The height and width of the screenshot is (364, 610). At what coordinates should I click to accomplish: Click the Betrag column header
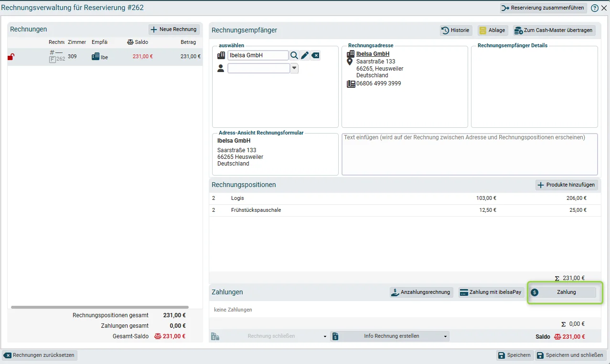[x=188, y=42]
